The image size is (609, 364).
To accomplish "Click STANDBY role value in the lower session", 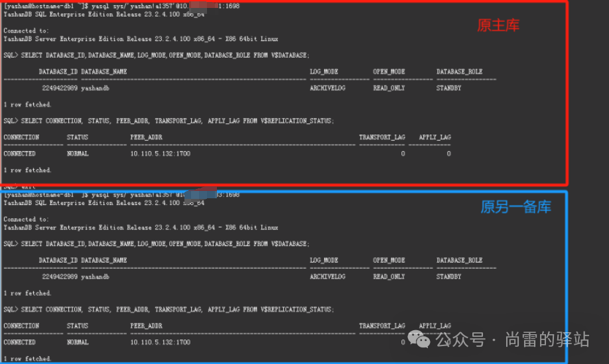I will [x=448, y=276].
